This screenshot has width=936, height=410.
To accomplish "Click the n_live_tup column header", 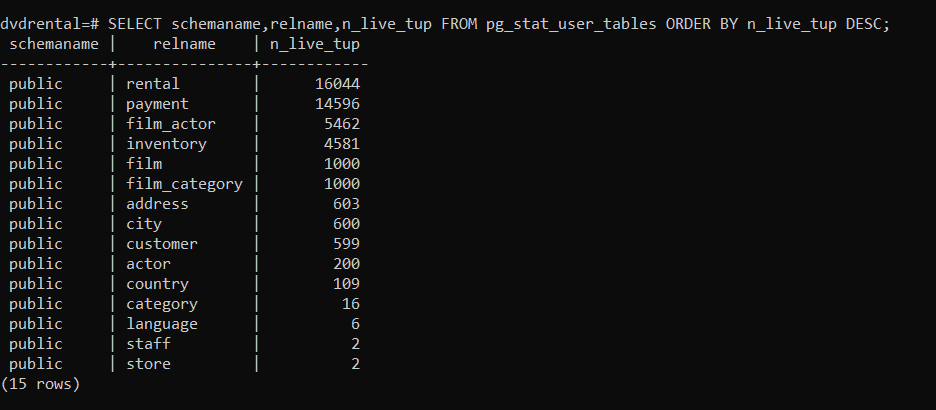I will (x=315, y=44).
